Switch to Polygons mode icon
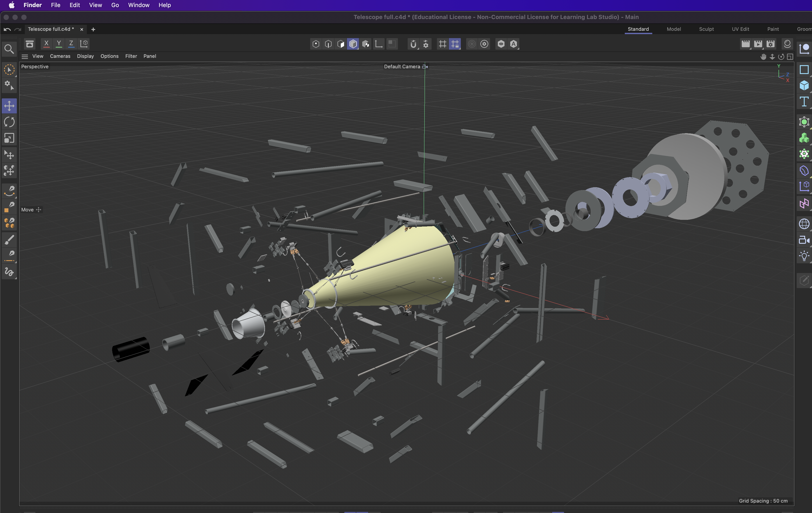Image resolution: width=812 pixels, height=513 pixels. point(341,44)
